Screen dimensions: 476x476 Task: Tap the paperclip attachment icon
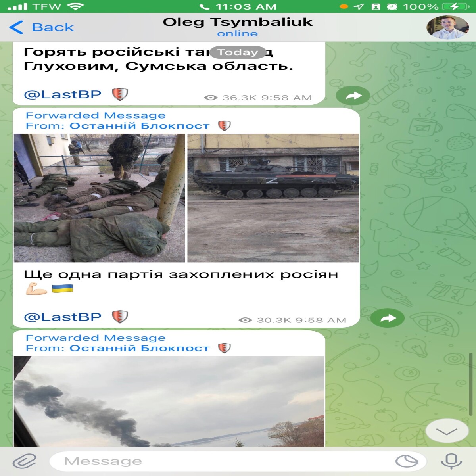(x=25, y=461)
